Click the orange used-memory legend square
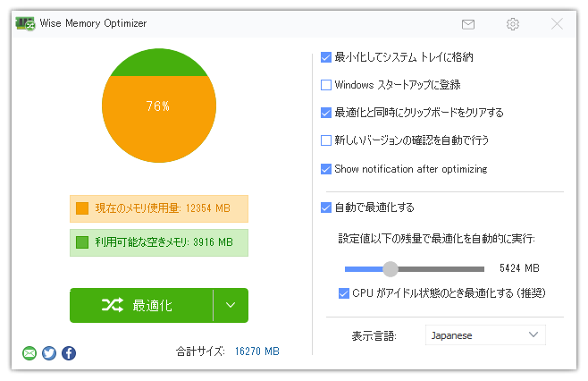Viewport: 588px width, 381px height. (x=82, y=208)
